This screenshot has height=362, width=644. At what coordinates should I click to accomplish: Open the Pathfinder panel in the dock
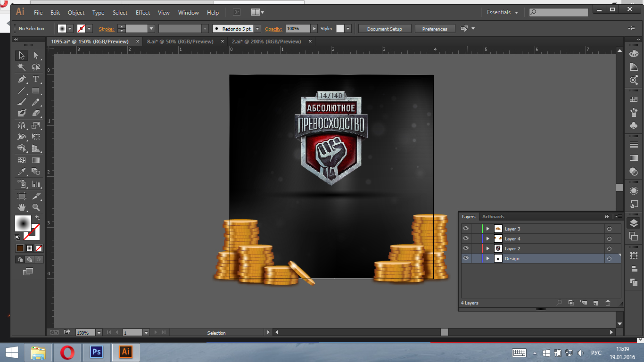634,282
